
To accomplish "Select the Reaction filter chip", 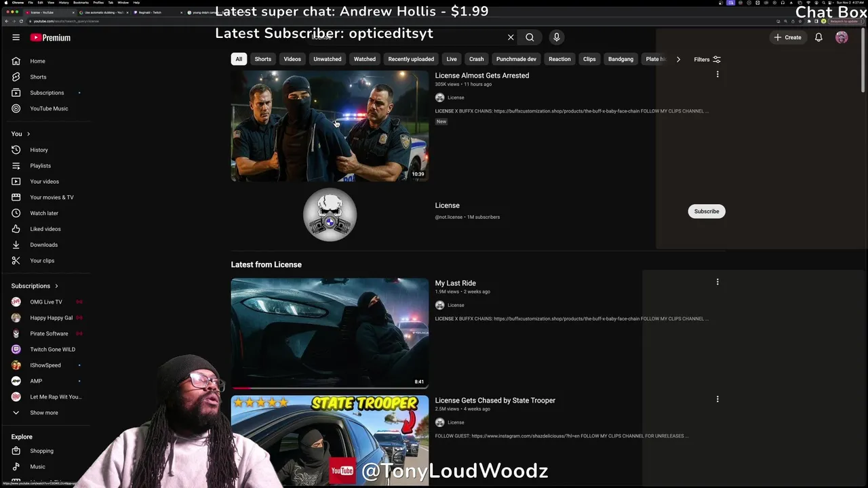I will click(559, 59).
